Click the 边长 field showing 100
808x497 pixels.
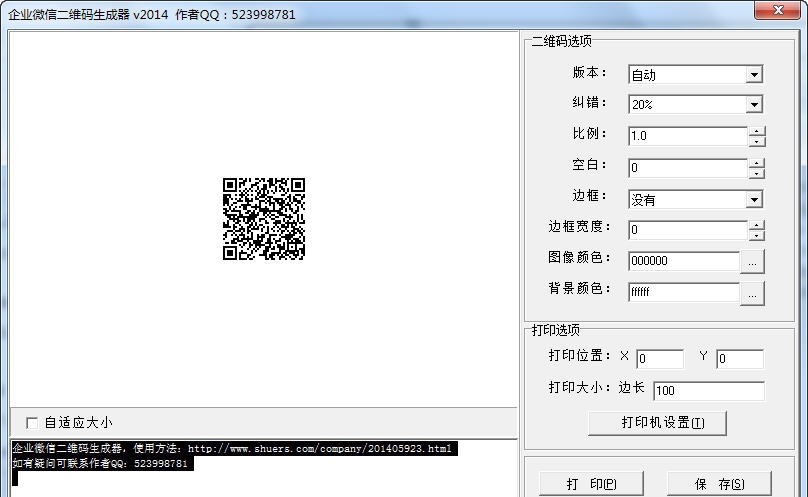click(x=709, y=391)
